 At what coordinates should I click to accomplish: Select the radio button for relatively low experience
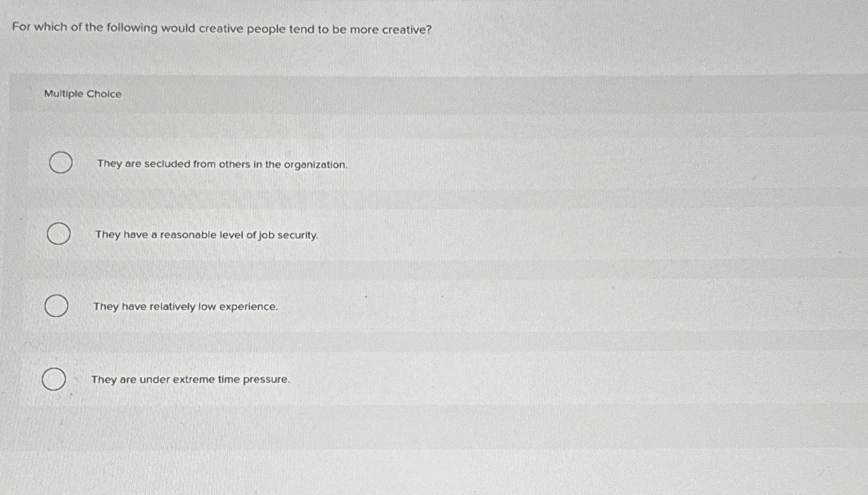tap(55, 306)
